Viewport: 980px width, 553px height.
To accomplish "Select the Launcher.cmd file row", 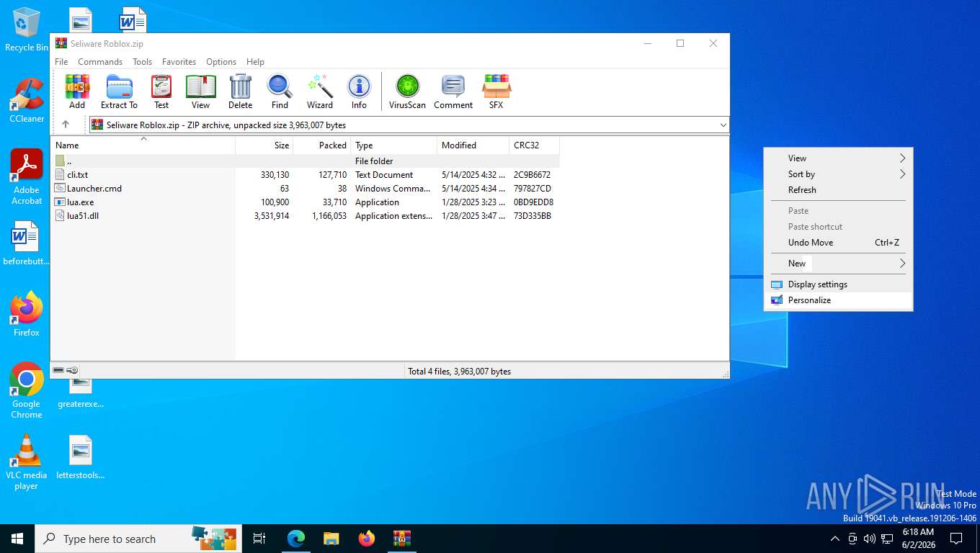I will tap(306, 189).
